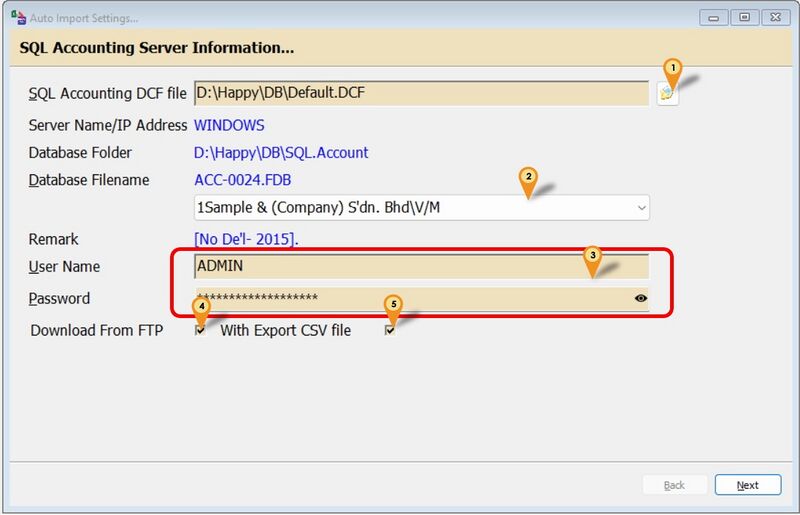Uncheck the With Export CSV file checkbox

pos(390,331)
